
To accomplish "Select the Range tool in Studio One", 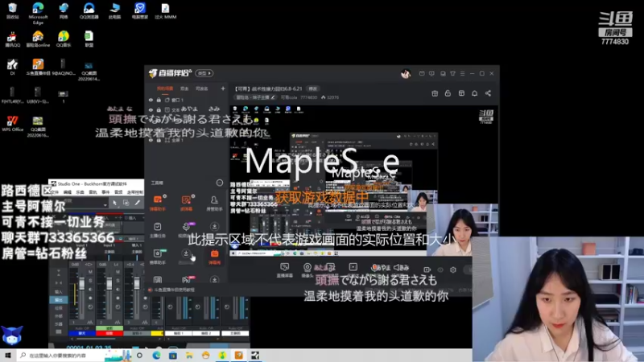I will pyautogui.click(x=126, y=203).
